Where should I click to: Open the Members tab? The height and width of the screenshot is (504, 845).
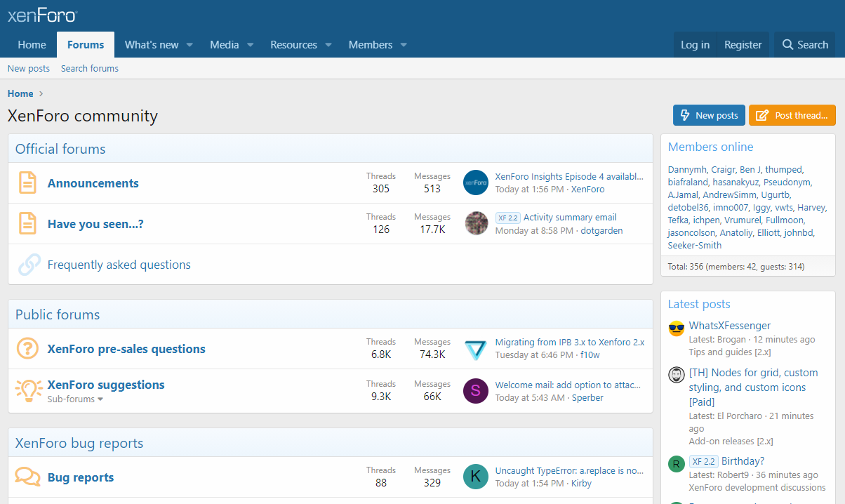tap(371, 45)
